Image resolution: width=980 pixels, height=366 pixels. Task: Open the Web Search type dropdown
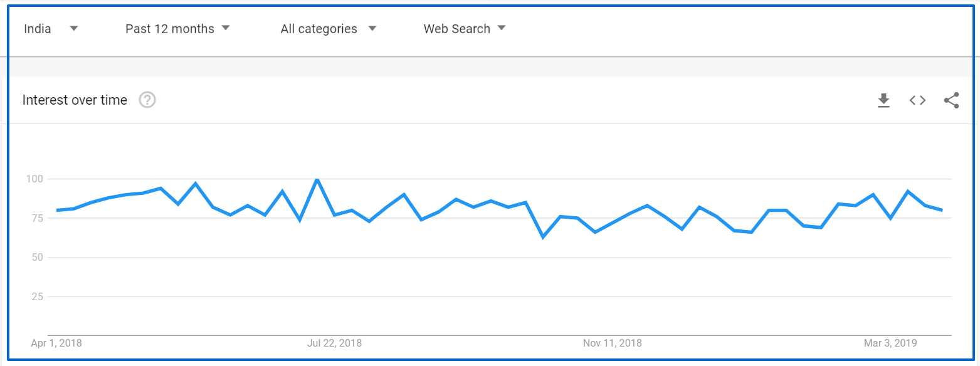(465, 29)
